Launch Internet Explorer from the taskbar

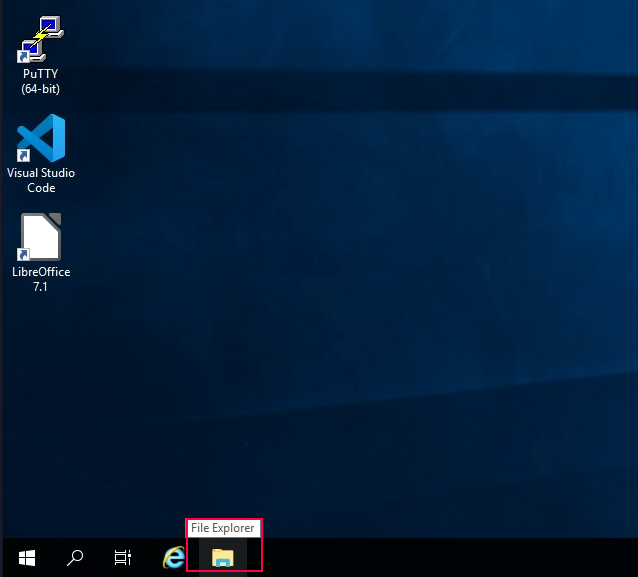tap(174, 557)
